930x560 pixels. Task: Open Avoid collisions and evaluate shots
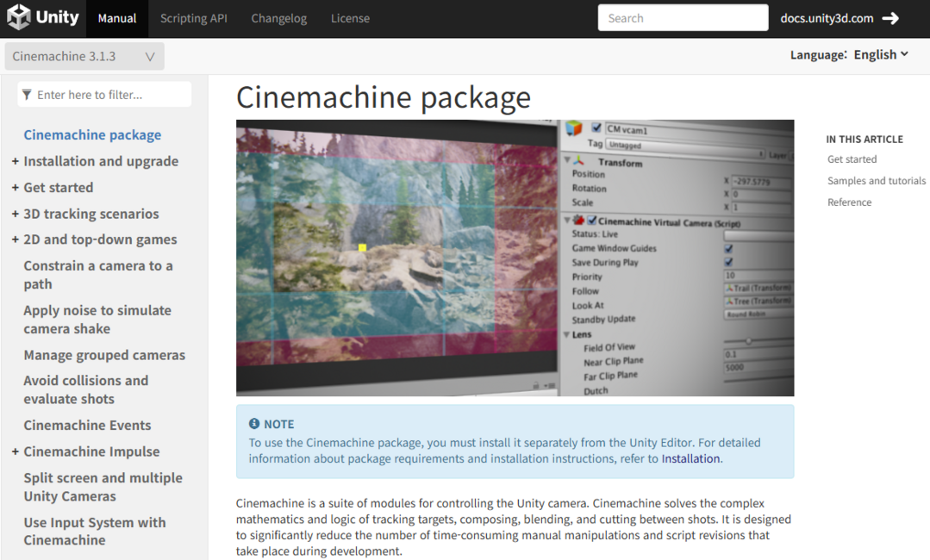[86, 390]
